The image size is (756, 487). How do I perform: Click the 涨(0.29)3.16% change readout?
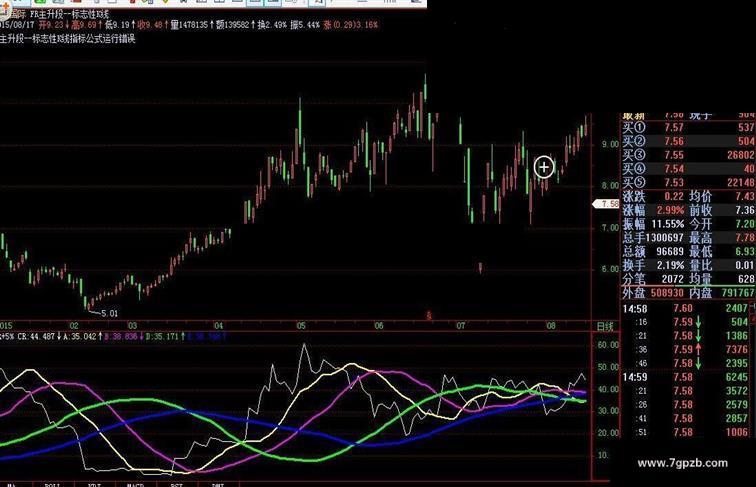tap(351, 25)
